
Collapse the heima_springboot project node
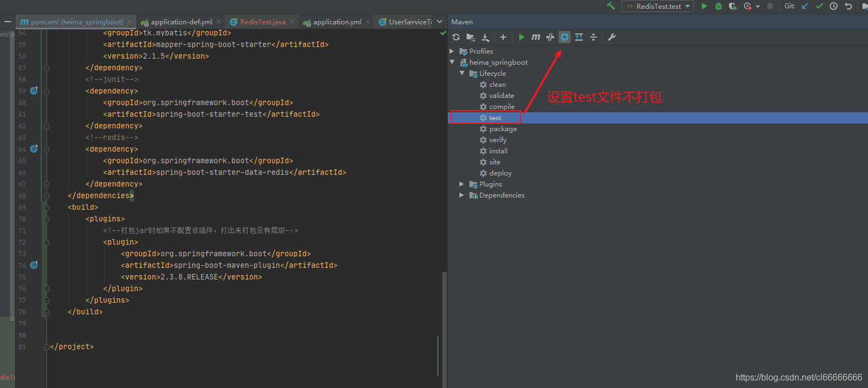452,62
